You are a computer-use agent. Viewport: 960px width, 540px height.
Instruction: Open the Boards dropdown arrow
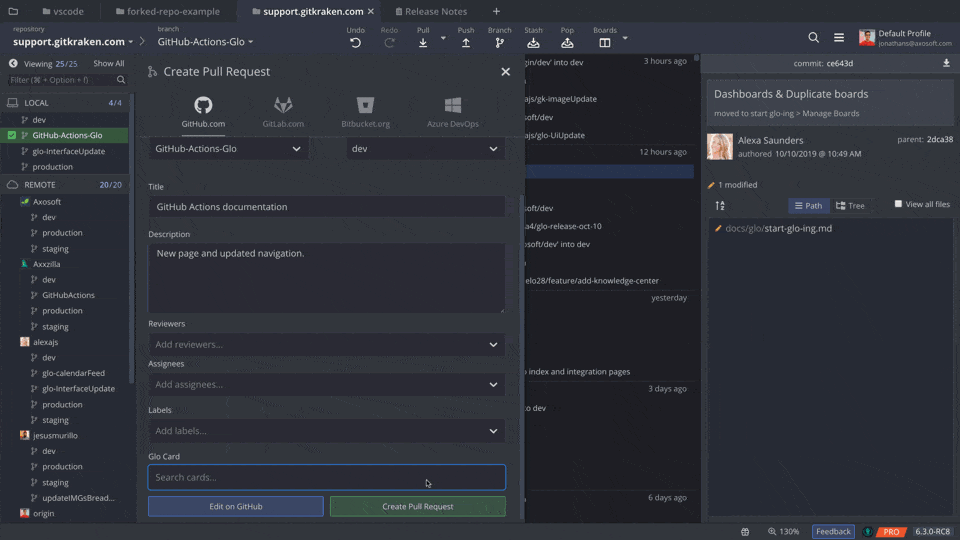[x=625, y=38]
